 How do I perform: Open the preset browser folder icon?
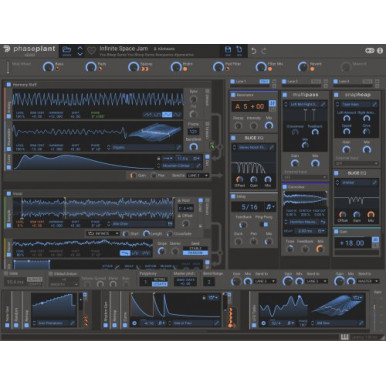coord(67,50)
